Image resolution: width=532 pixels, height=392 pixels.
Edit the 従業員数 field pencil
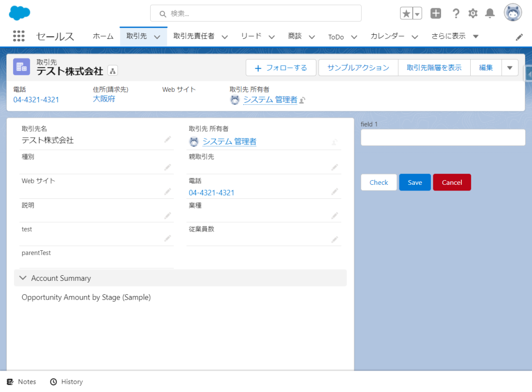click(x=335, y=240)
